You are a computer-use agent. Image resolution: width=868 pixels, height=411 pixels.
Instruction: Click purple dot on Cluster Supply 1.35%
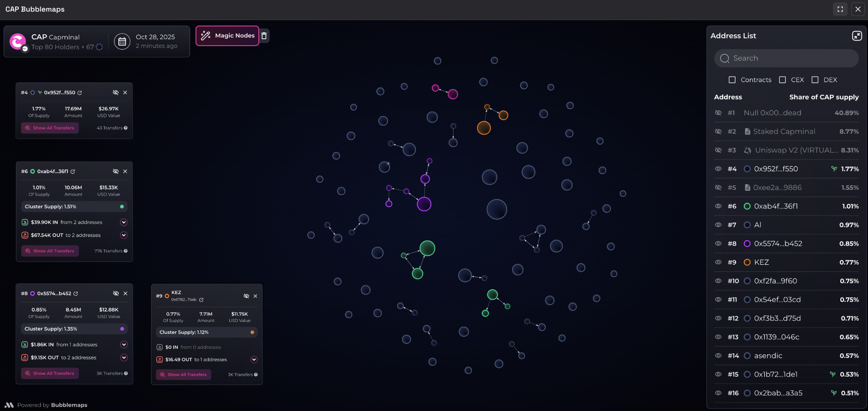[x=122, y=329]
